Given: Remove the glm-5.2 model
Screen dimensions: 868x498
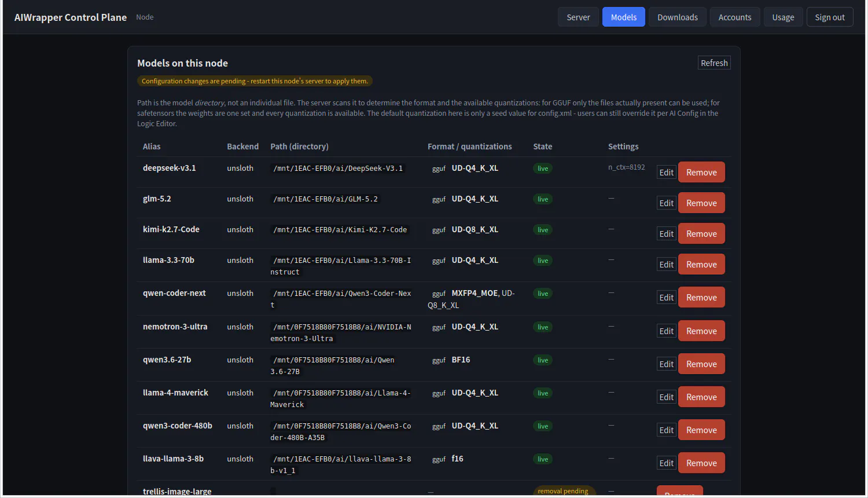Looking at the screenshot, I should pos(701,203).
